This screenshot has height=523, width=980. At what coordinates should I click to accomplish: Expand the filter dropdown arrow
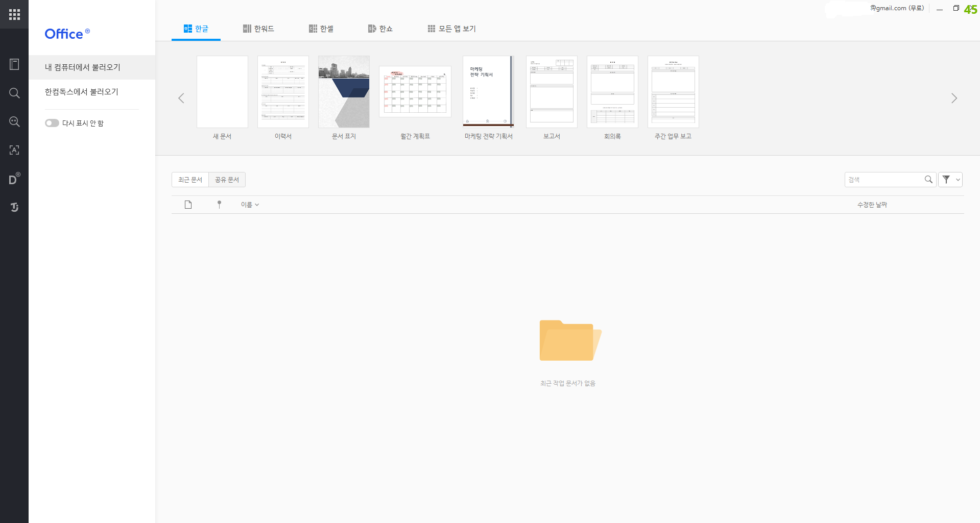[x=958, y=180]
